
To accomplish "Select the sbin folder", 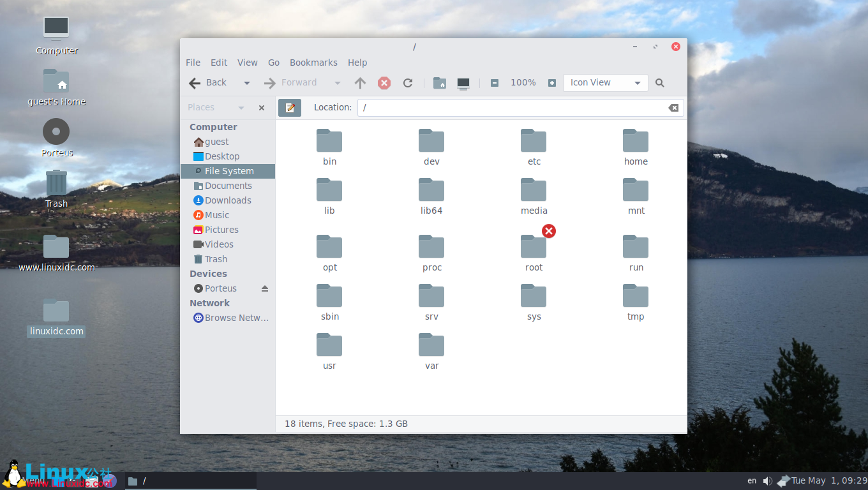I will pos(329,302).
